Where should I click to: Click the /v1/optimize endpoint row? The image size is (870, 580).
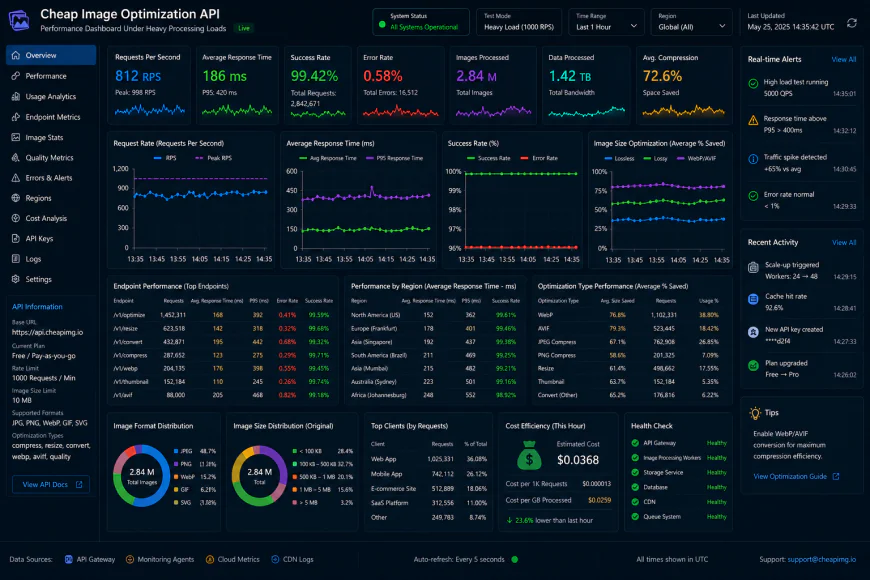[223, 315]
